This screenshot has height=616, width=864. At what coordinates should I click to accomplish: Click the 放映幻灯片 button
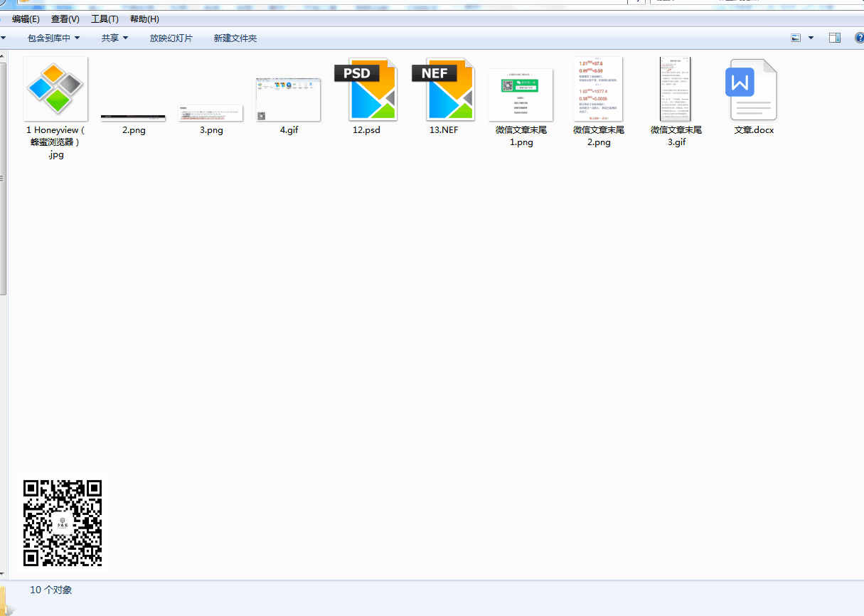pos(171,38)
